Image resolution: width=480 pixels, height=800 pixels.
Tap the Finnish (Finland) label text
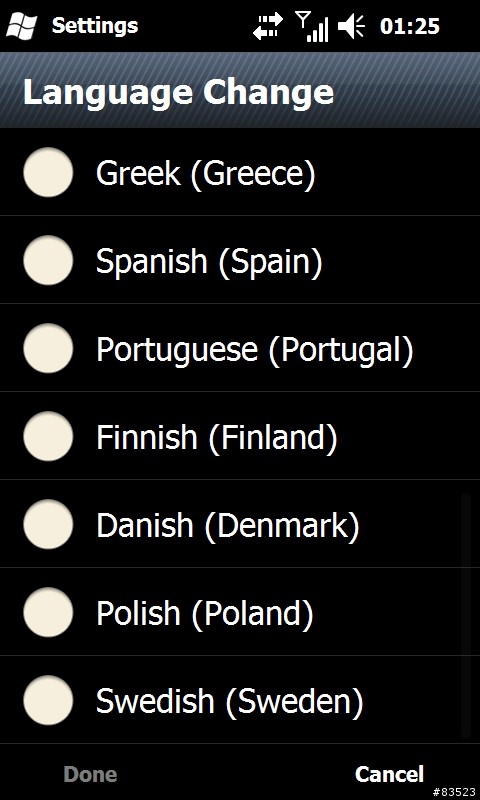[x=217, y=437]
